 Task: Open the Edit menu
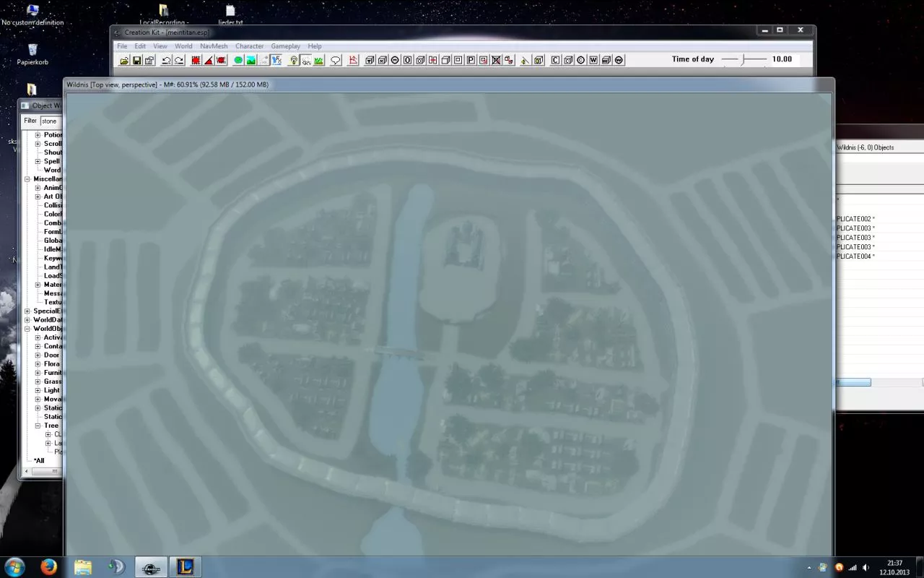pos(140,46)
